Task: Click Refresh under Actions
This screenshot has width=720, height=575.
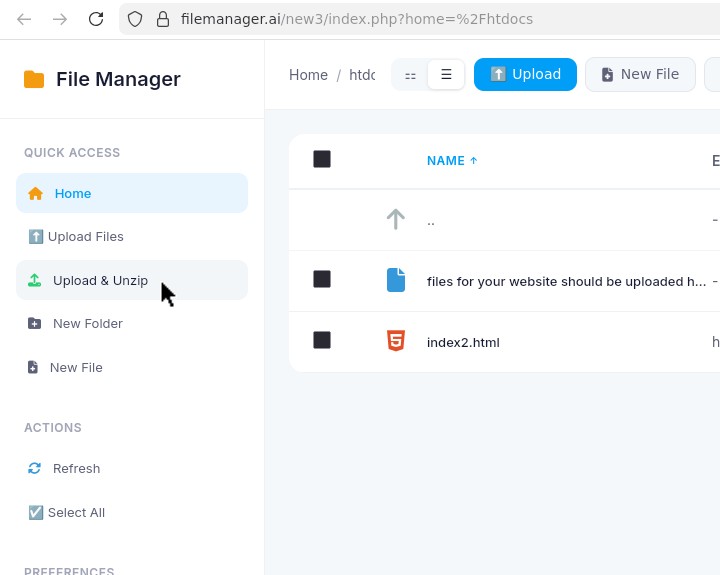Action: [x=76, y=468]
